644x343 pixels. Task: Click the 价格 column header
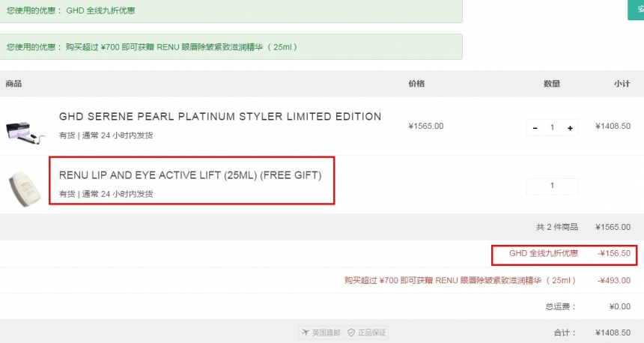click(x=416, y=84)
